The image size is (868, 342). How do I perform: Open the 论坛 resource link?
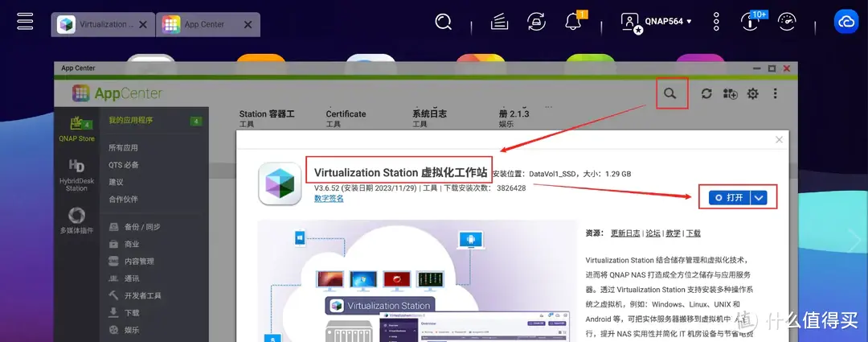(653, 233)
